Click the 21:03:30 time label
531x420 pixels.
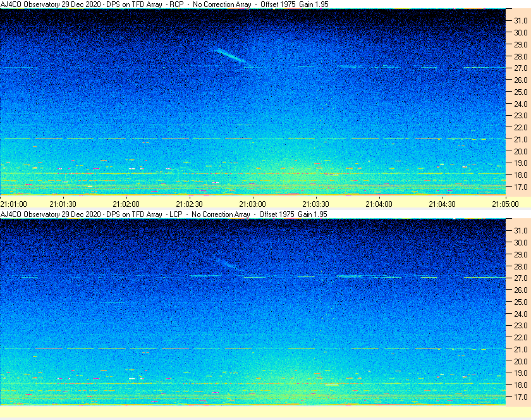click(x=315, y=204)
